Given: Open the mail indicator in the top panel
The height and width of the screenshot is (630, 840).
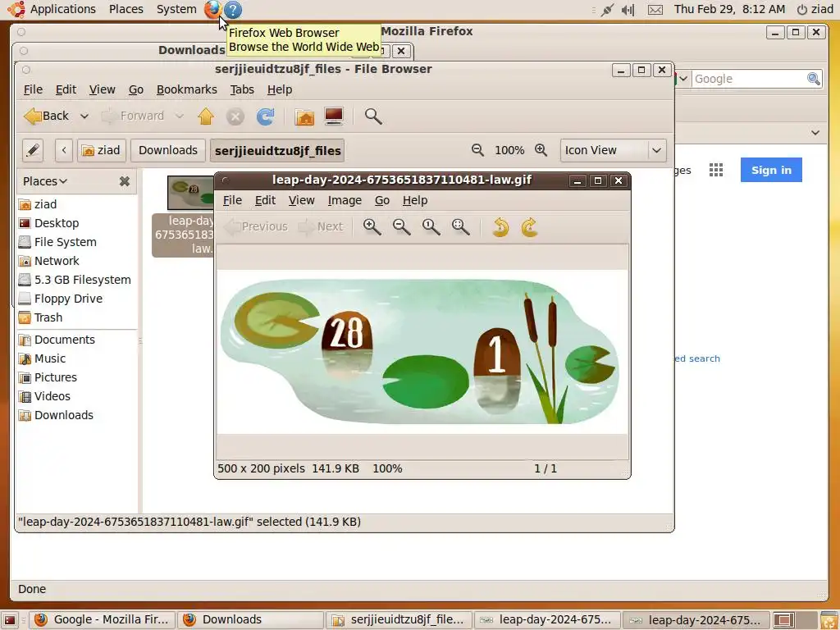Looking at the screenshot, I should (x=655, y=10).
